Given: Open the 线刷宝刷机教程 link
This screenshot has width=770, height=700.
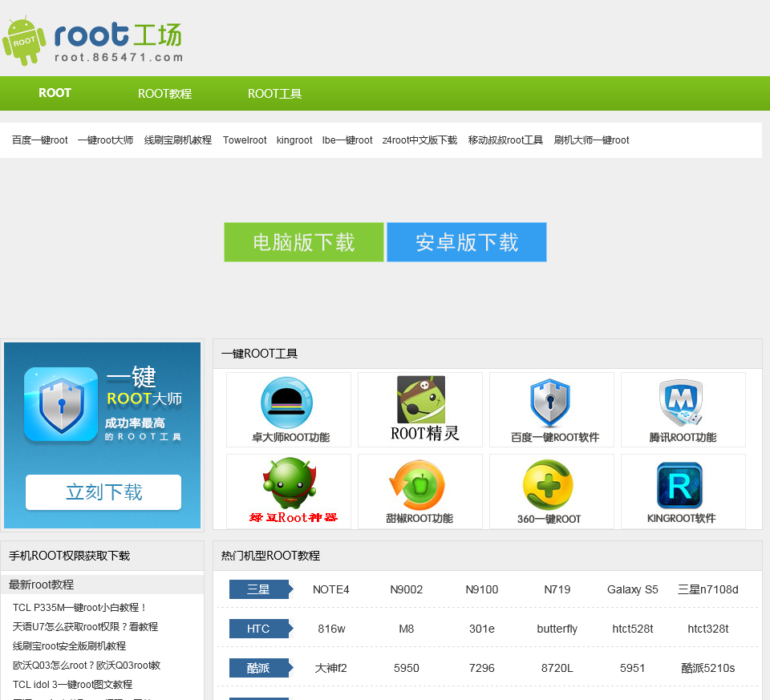Looking at the screenshot, I should tap(178, 140).
